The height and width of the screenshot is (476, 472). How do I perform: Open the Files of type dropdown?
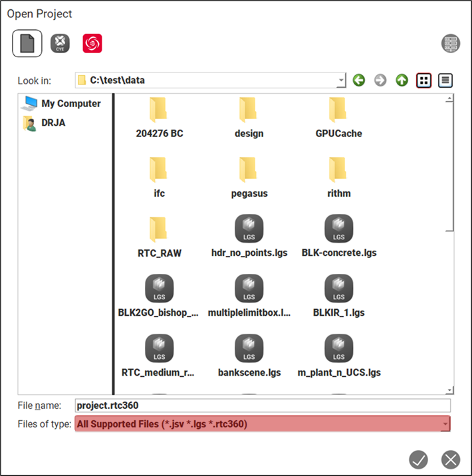444,423
